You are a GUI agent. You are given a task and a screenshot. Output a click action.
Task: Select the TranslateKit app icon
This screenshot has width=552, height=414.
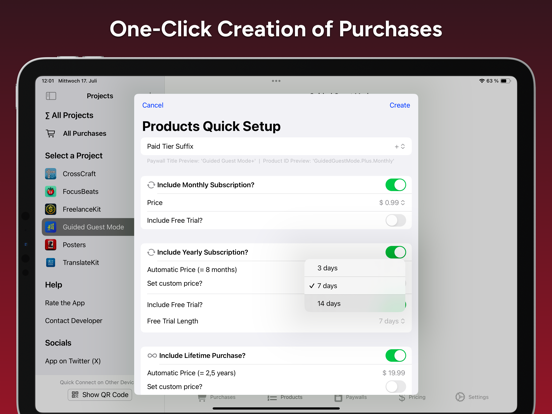[51, 262]
